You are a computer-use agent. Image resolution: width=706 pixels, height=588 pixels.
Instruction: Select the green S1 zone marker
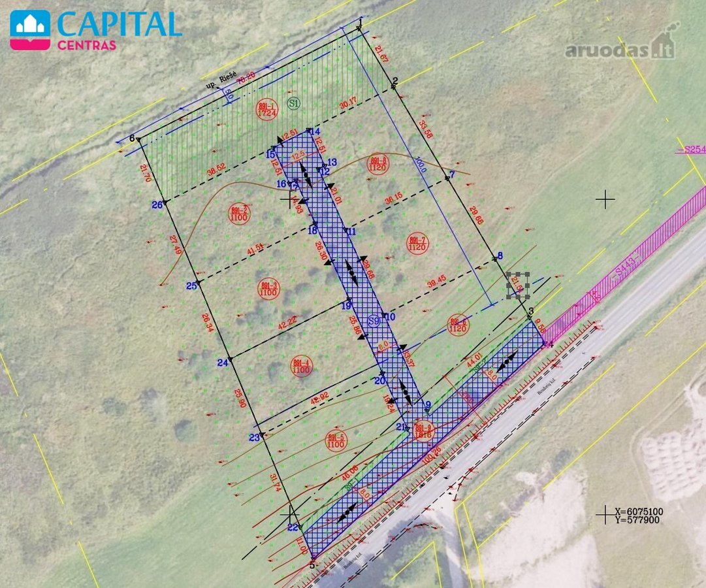coord(293,103)
